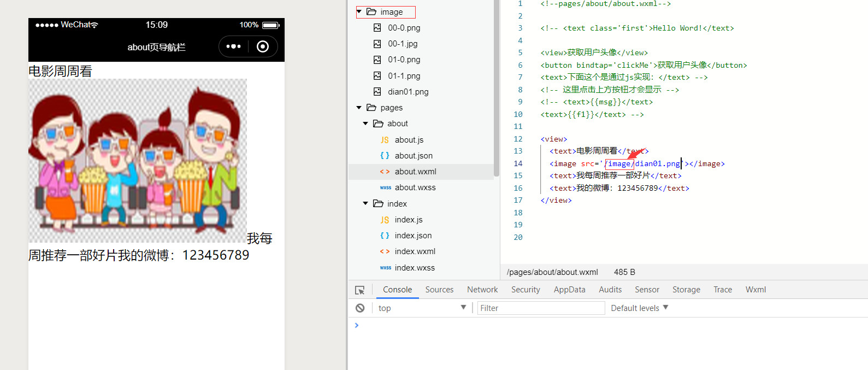Click the image file icon beside dian01.png
Screen dimensions: 868x370
[x=377, y=92]
